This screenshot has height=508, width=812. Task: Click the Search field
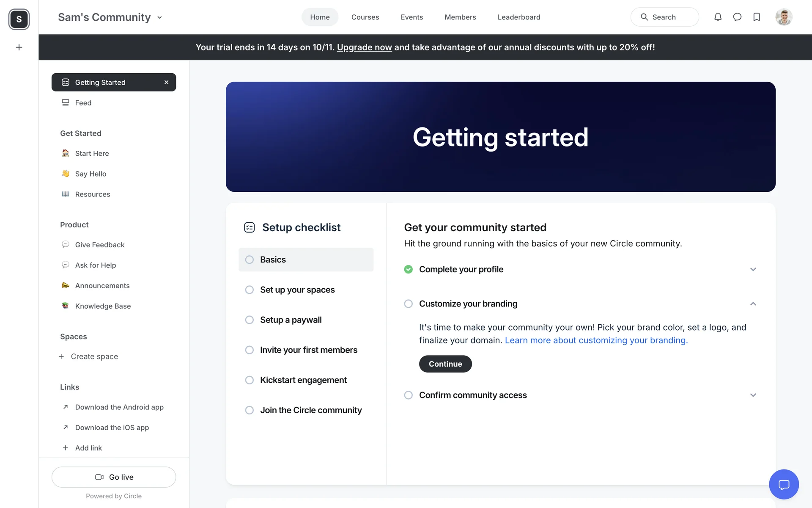[x=664, y=17]
